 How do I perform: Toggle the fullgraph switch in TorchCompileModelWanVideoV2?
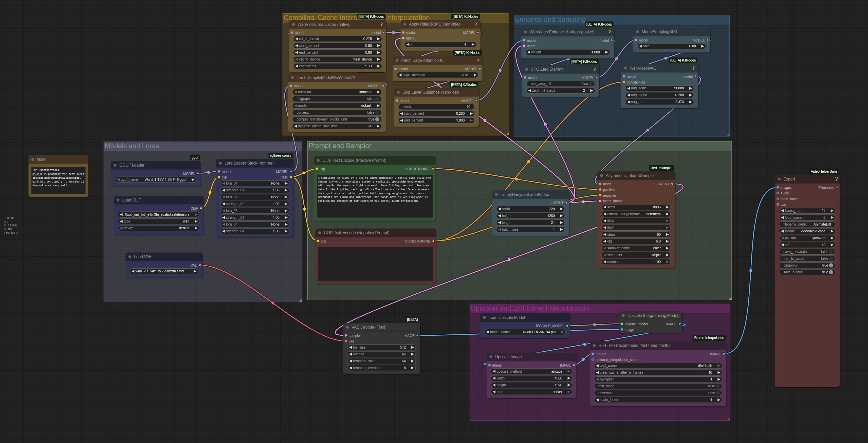point(377,99)
